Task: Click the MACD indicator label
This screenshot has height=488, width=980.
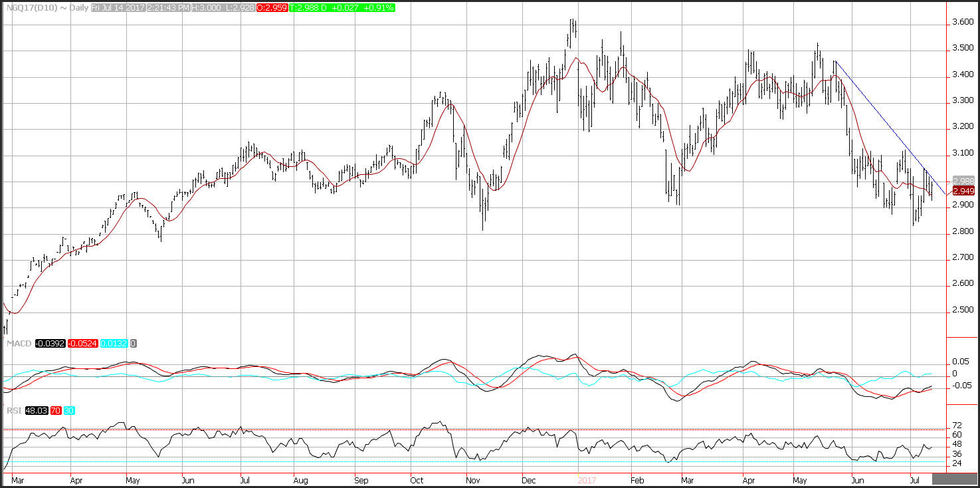Action: pyautogui.click(x=17, y=344)
